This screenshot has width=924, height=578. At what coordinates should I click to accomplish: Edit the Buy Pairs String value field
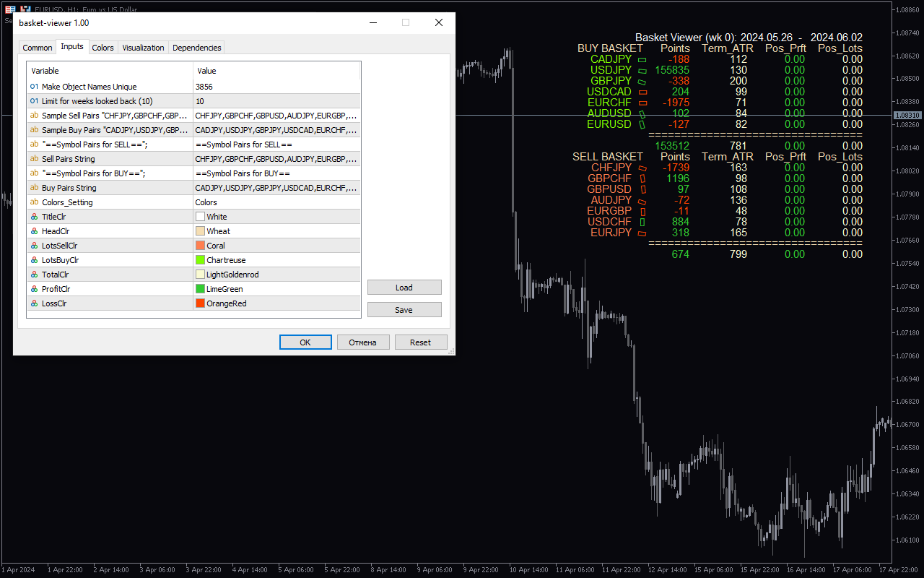click(x=276, y=188)
